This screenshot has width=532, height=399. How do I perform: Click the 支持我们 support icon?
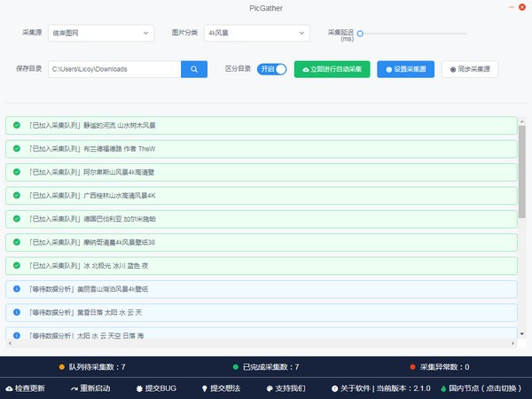(x=270, y=389)
